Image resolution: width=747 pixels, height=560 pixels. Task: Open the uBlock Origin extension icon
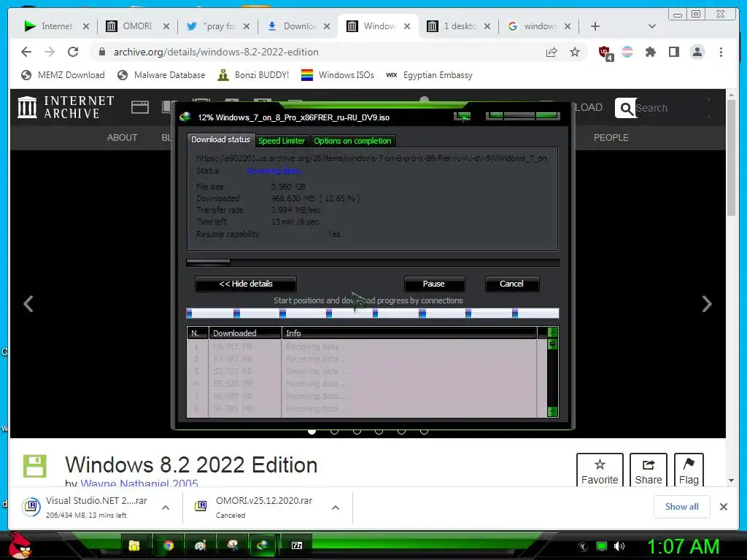605,52
